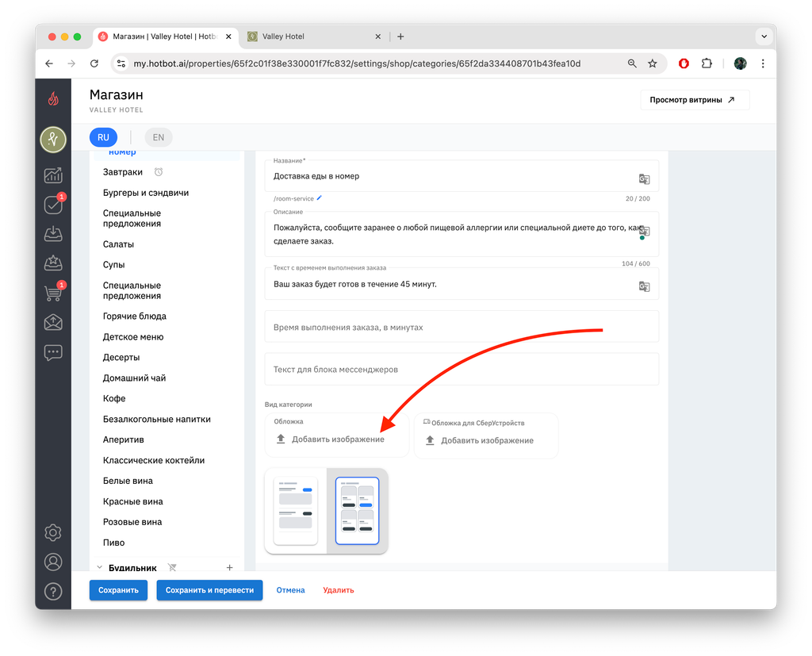The width and height of the screenshot is (812, 656).
Task: Open tasks checkmark icon with badge
Action: (53, 205)
